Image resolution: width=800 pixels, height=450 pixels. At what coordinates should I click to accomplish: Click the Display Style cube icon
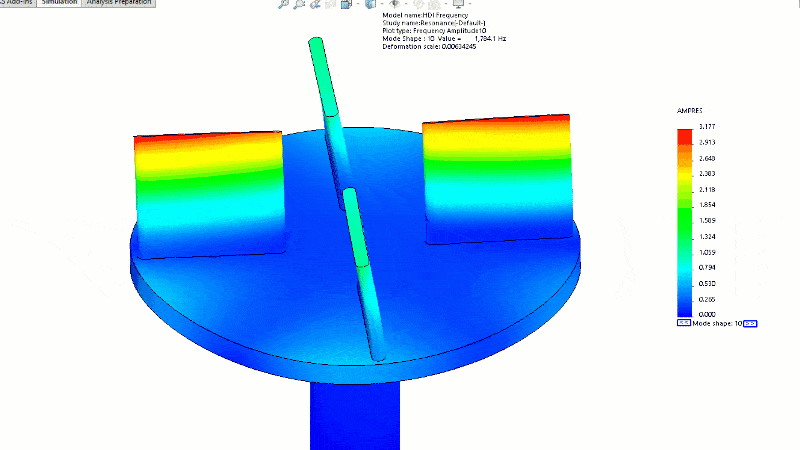370,4
